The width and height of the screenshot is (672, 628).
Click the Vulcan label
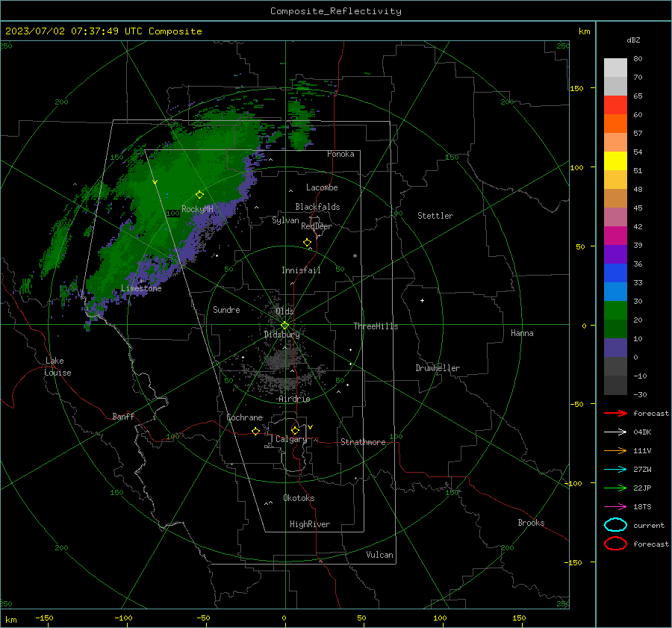coord(379,555)
